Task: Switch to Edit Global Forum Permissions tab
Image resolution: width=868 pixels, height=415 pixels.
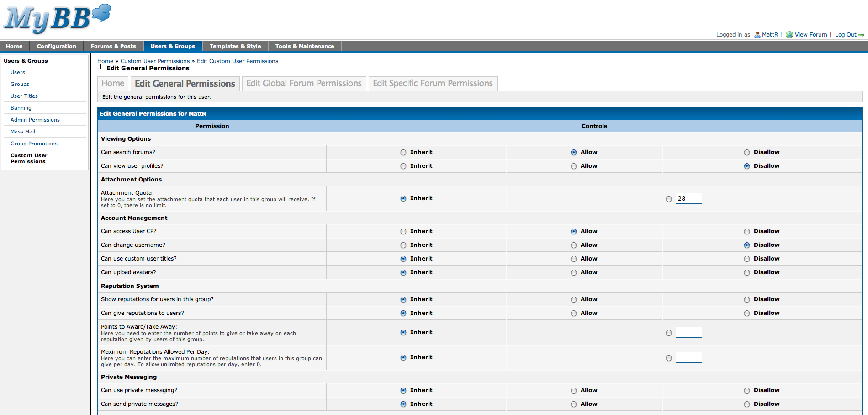Action: 304,84
